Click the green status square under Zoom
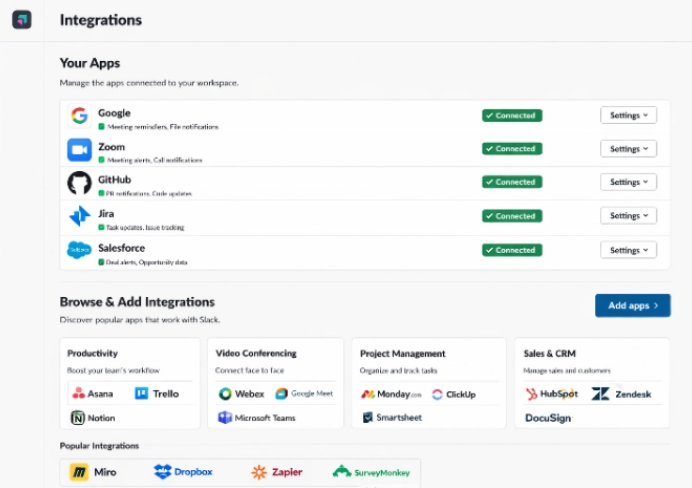Image resolution: width=692 pixels, height=488 pixels. click(102, 160)
